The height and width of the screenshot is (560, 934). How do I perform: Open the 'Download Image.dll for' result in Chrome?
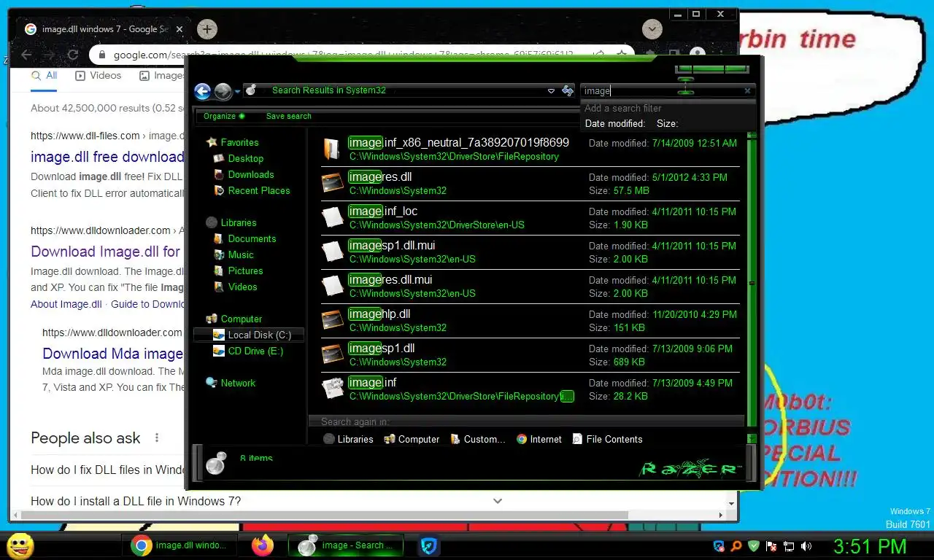pyautogui.click(x=105, y=252)
